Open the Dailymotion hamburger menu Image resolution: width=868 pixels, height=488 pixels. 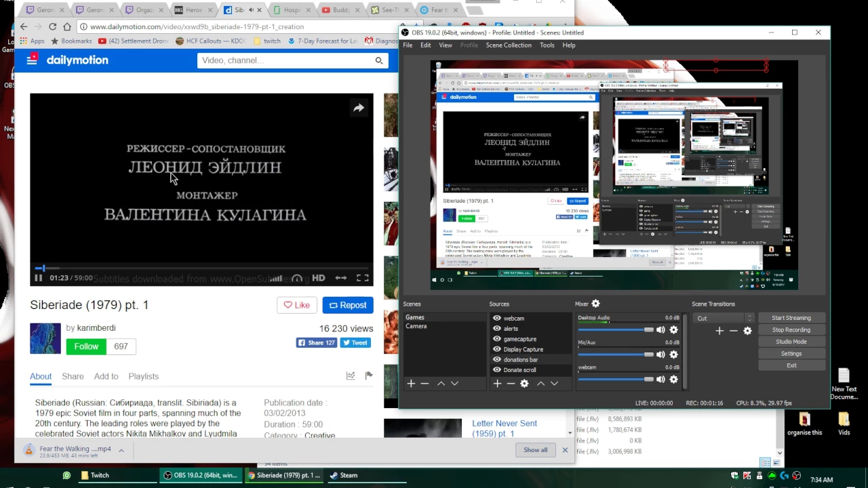(x=32, y=60)
